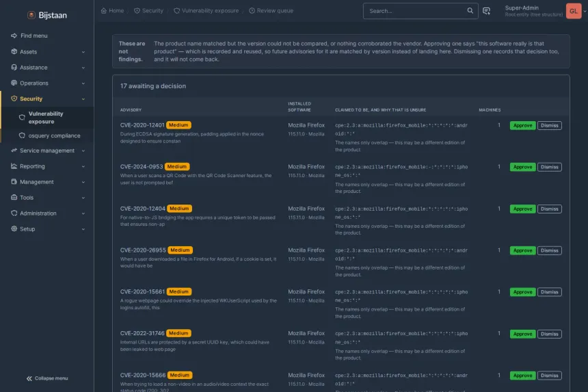Open the user profile dropdown arrow
Screen dimensions: 588x392
585,11
